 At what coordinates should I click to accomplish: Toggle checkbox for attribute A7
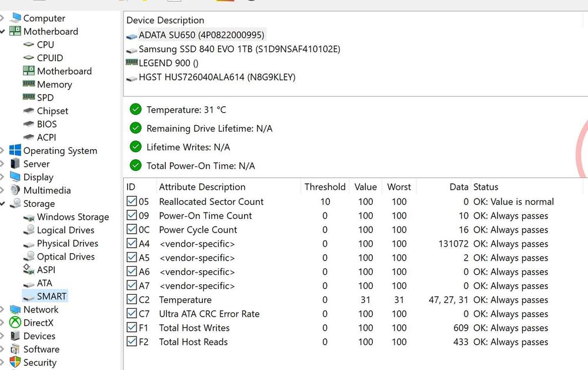click(x=132, y=285)
